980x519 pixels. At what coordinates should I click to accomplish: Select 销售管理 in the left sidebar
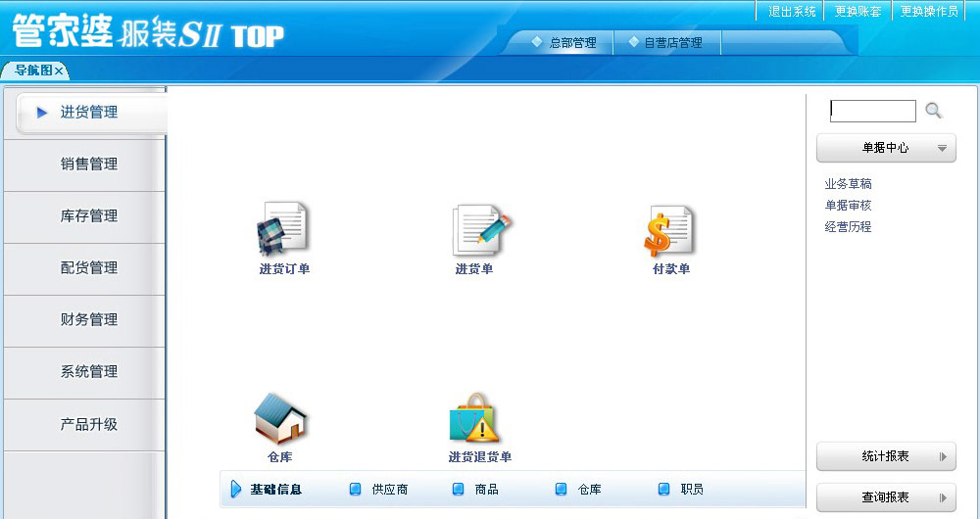click(x=88, y=165)
